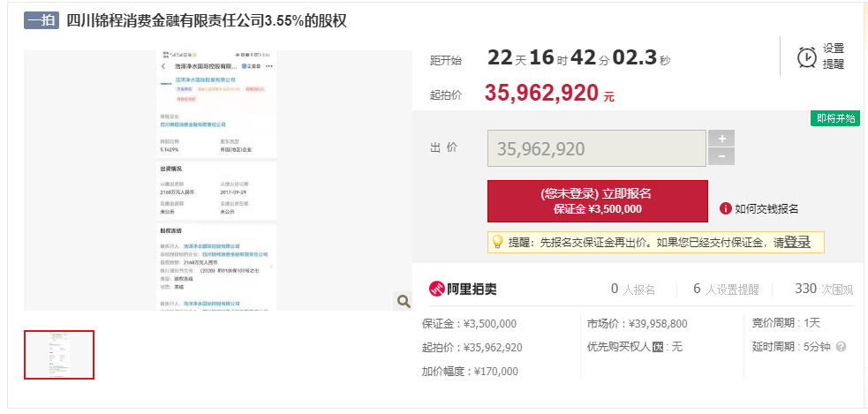Click 延时周期：5分钟
This screenshot has width=868, height=414.
tap(791, 347)
